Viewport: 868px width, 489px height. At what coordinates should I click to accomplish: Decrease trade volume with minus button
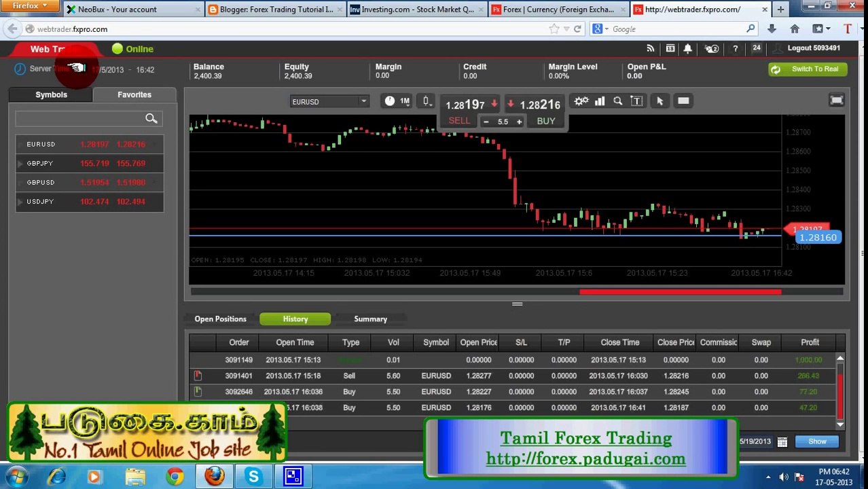click(486, 122)
